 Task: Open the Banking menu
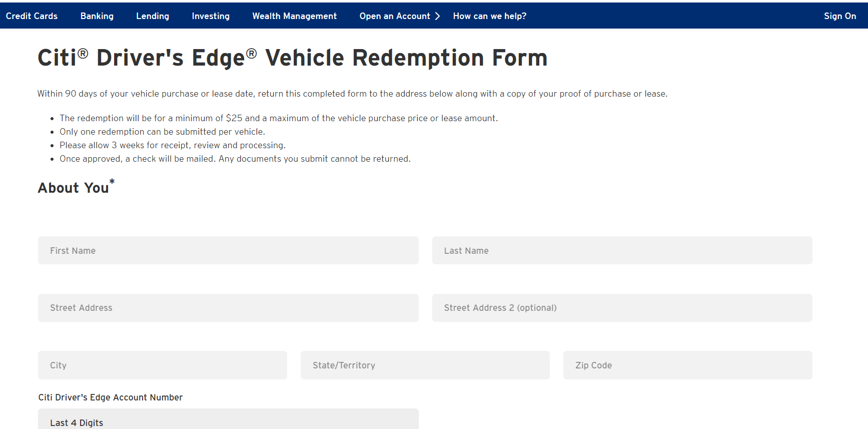(x=97, y=16)
